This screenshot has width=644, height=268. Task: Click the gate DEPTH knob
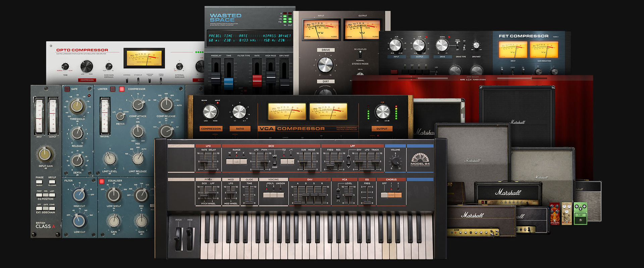(77, 160)
